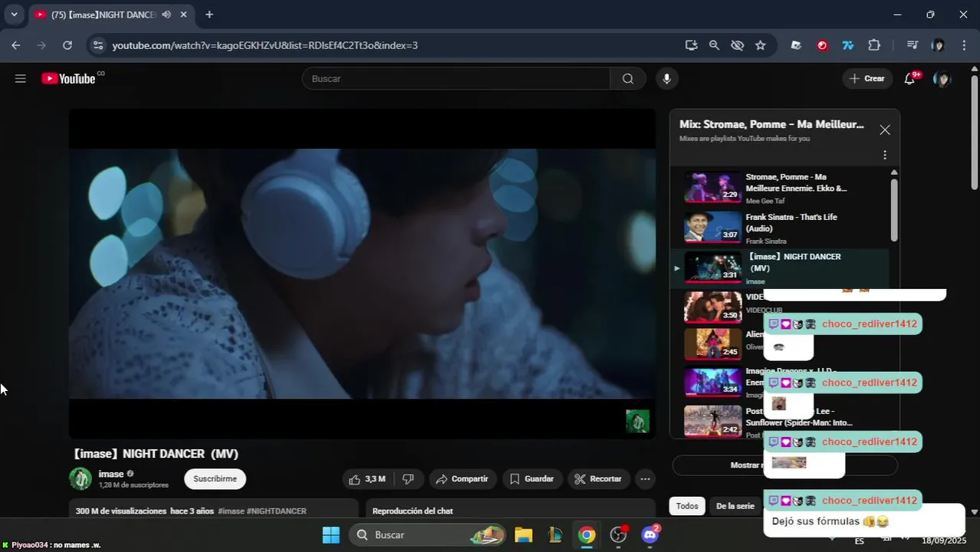Play the playlist video lasting 3:50
980x552 pixels.
click(712, 307)
